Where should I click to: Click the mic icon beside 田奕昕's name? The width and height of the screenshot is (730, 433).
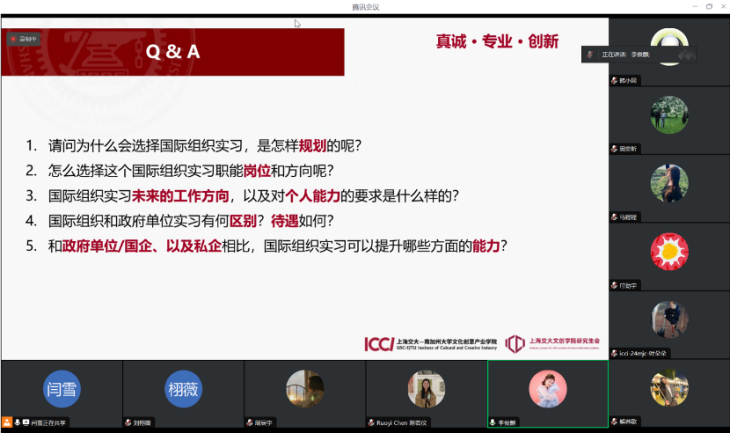click(x=615, y=148)
